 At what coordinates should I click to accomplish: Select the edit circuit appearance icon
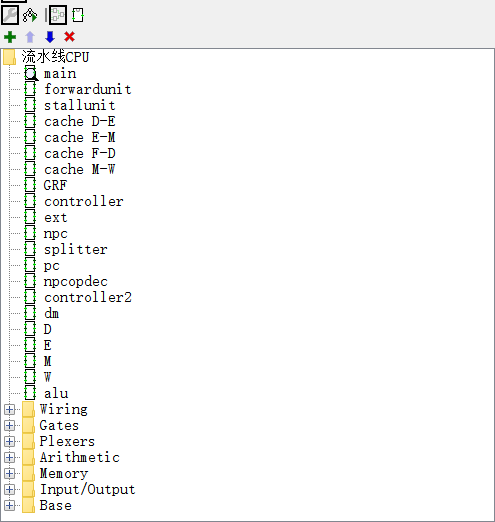point(78,15)
